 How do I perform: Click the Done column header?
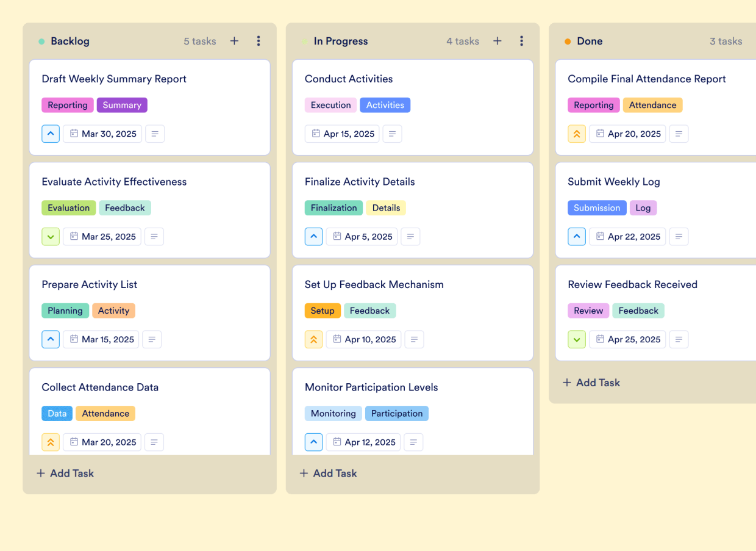(590, 41)
